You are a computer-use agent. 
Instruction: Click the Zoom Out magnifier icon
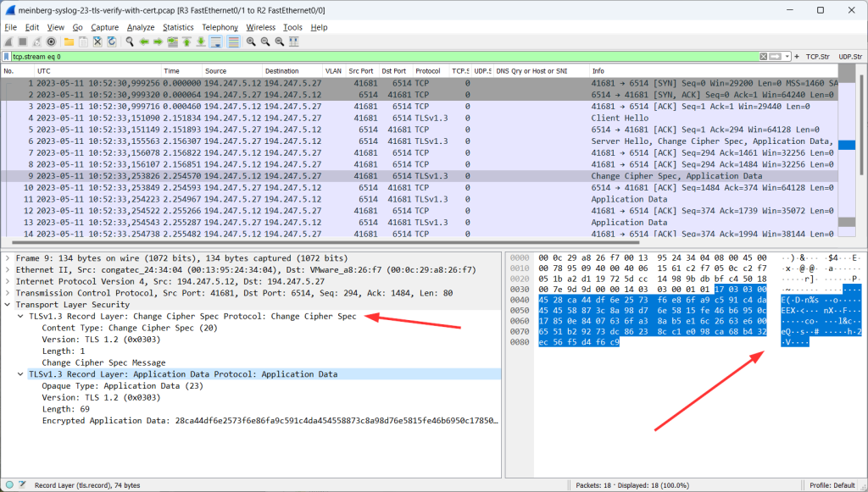(x=265, y=41)
